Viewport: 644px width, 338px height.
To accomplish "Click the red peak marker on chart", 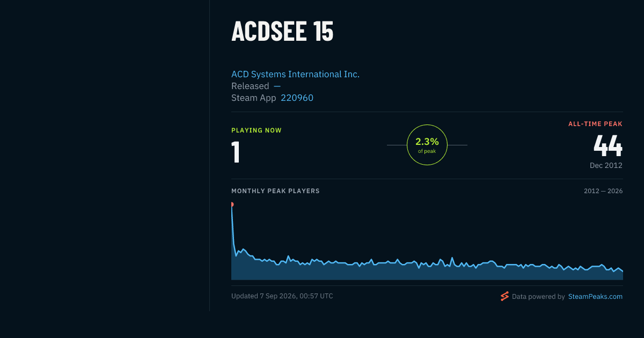I will click(x=232, y=204).
